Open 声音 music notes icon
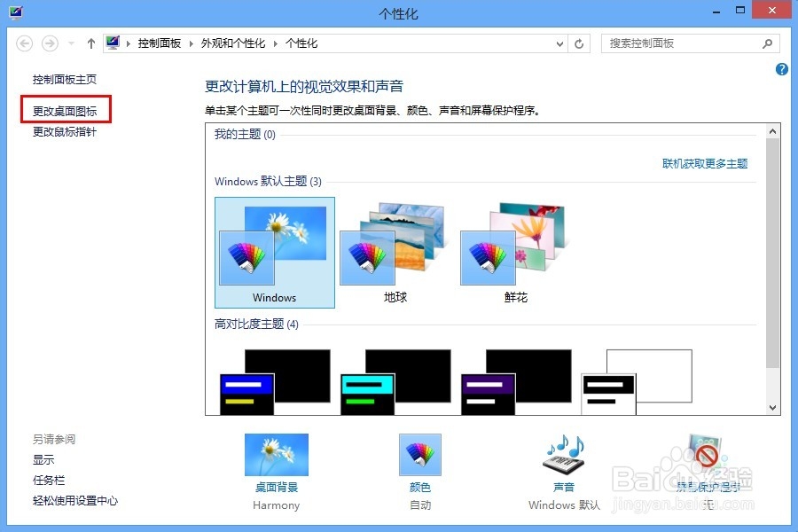Image resolution: width=798 pixels, height=532 pixels. [564, 454]
